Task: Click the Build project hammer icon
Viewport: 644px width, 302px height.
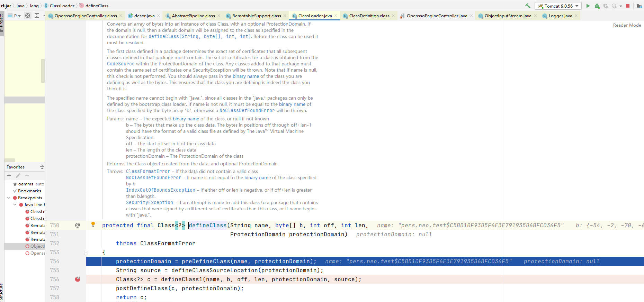Action: [x=528, y=6]
